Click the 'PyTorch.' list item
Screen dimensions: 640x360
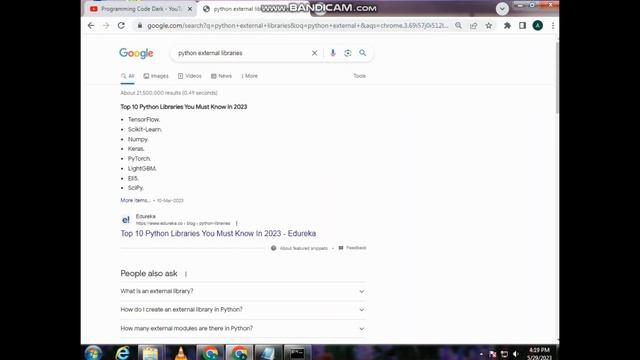(x=140, y=159)
